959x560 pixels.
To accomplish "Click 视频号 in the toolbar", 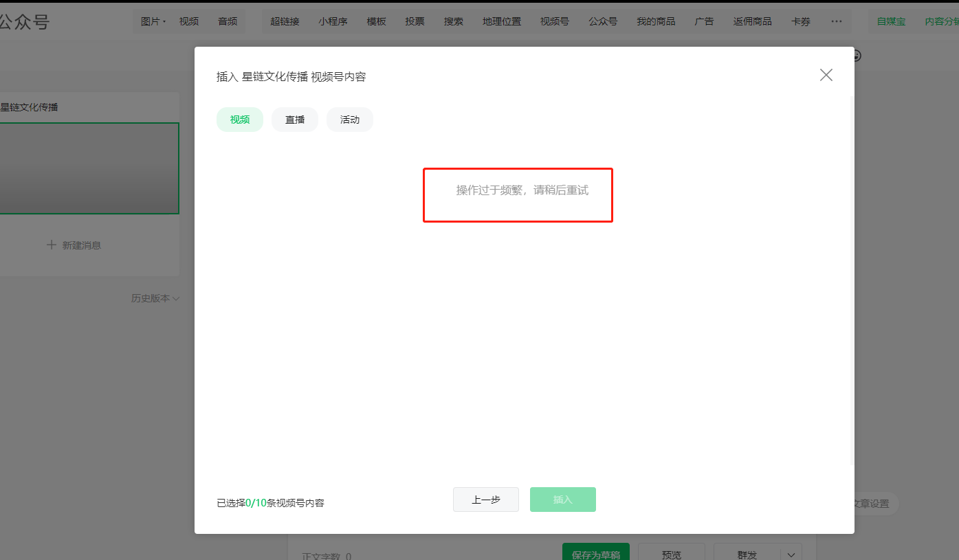I will [554, 21].
